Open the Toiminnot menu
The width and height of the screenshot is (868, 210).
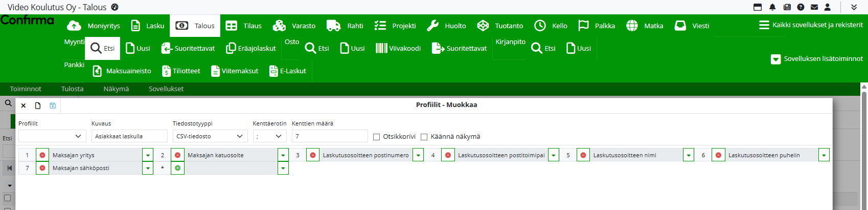coord(26,89)
